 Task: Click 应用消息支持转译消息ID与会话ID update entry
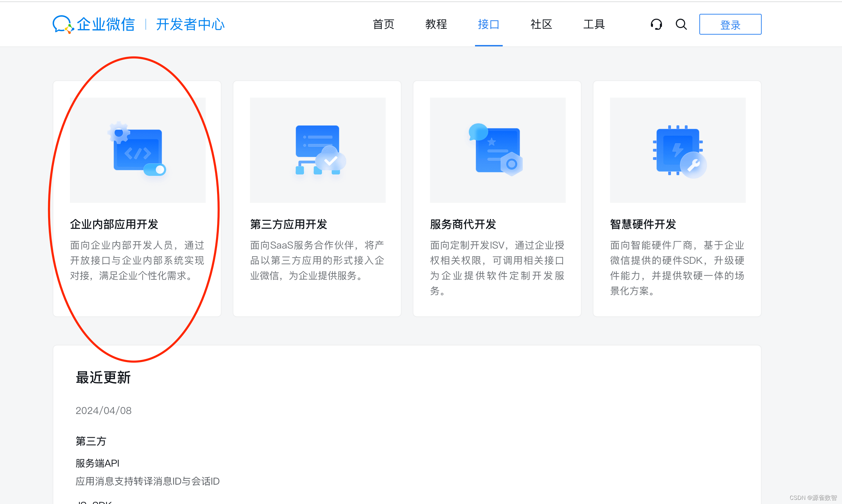(147, 481)
